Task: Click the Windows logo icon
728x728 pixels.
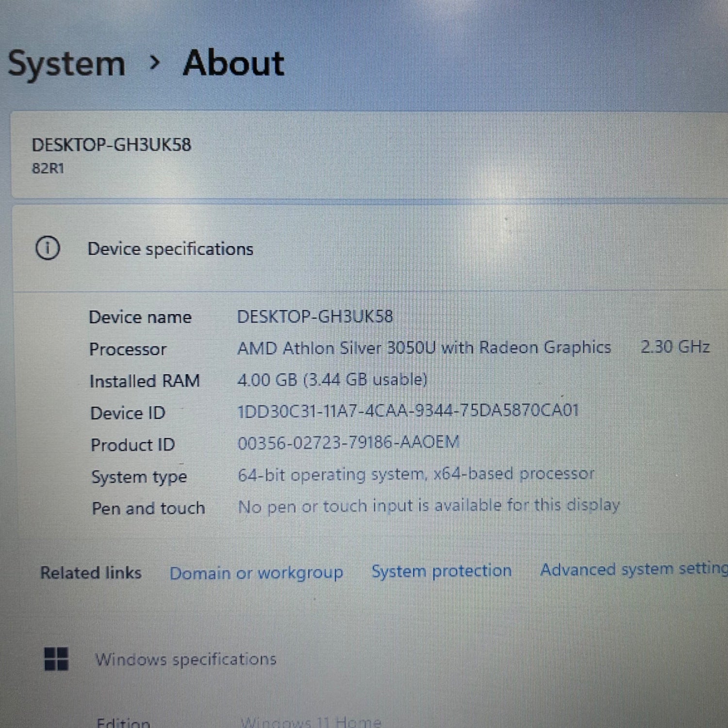Action: [56, 659]
